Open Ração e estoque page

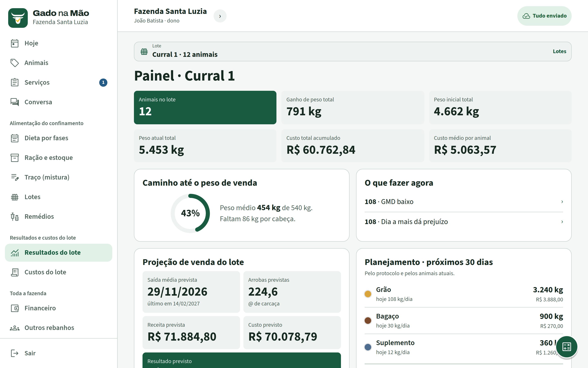coord(59,158)
